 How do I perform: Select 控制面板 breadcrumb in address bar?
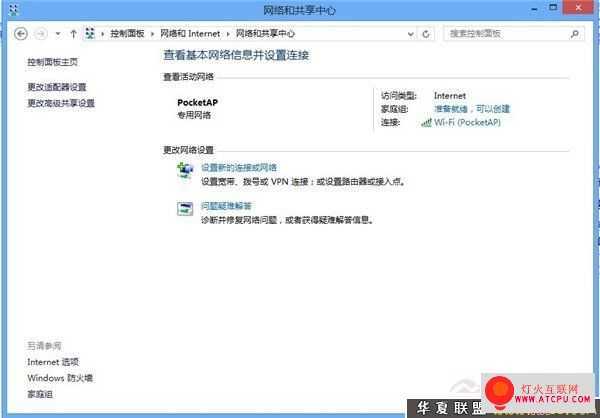[127, 34]
